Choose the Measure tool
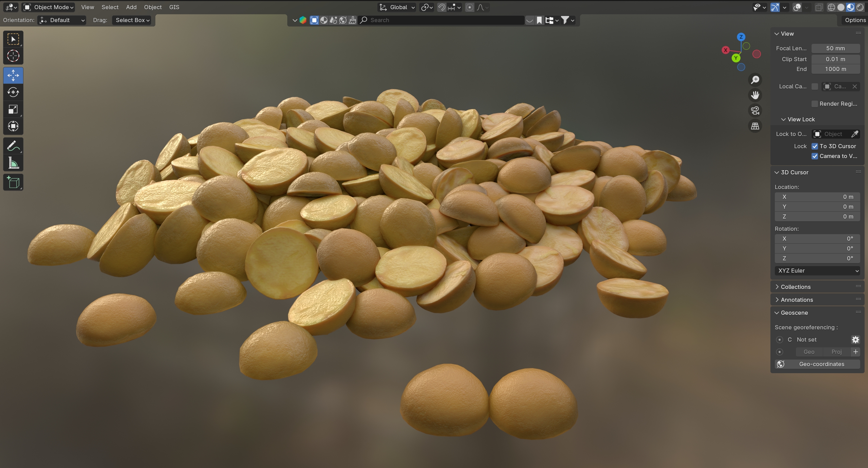This screenshot has height=468, width=868. click(x=13, y=163)
